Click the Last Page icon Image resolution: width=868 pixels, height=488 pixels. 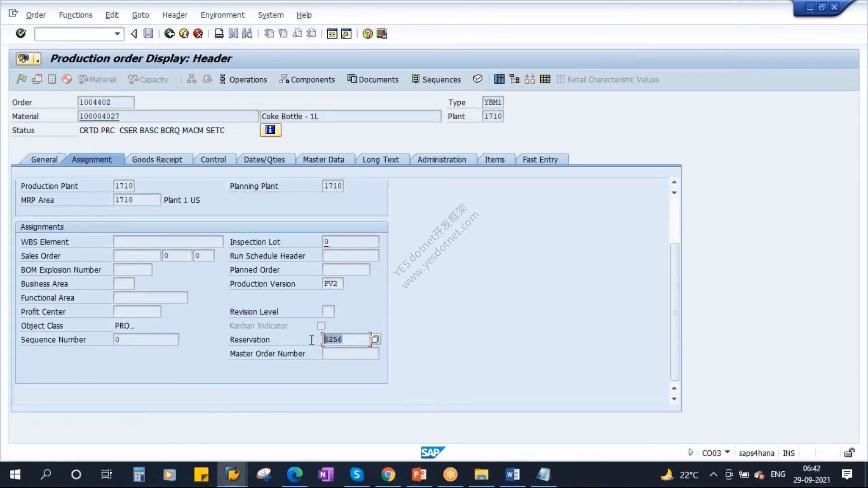[311, 33]
